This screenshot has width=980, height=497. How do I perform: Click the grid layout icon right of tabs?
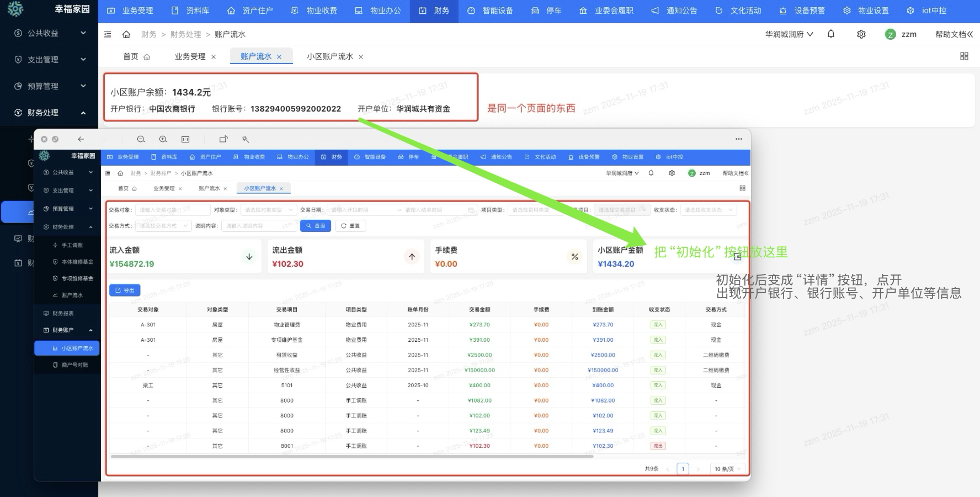click(x=964, y=56)
